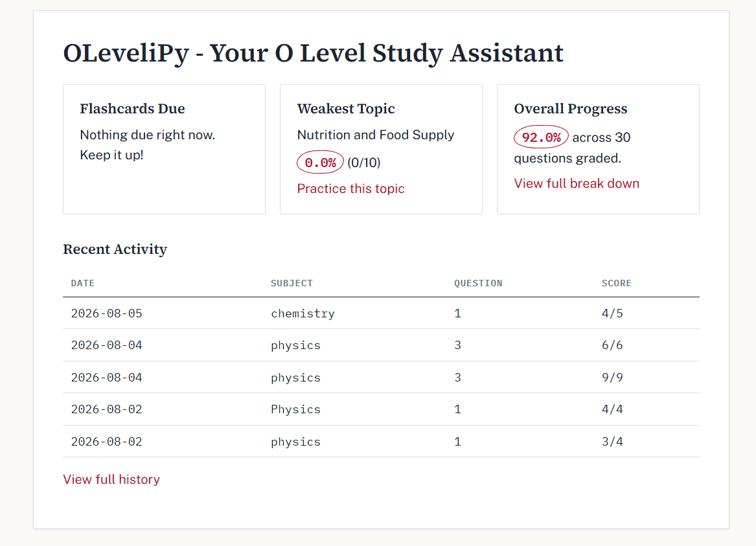Image resolution: width=756 pixels, height=546 pixels.
Task: Click the physics row with score 3/4
Action: tap(381, 442)
